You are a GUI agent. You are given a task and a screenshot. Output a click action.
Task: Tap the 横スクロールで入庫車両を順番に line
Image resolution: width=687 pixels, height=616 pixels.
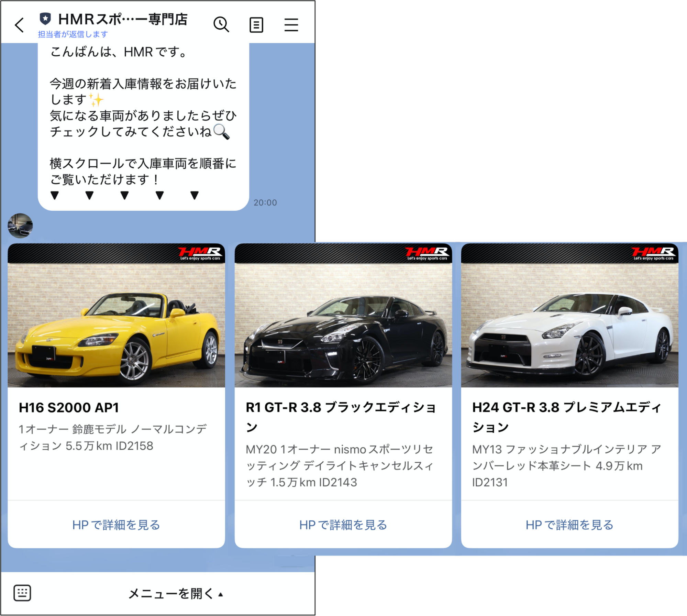[143, 164]
